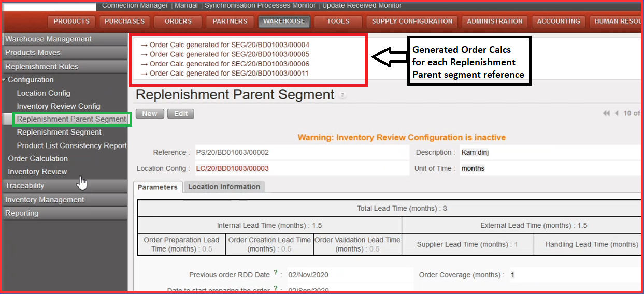The width and height of the screenshot is (644, 294).
Task: Click the Internal Lead Time (months) : 1.5 cell
Action: [x=269, y=225]
